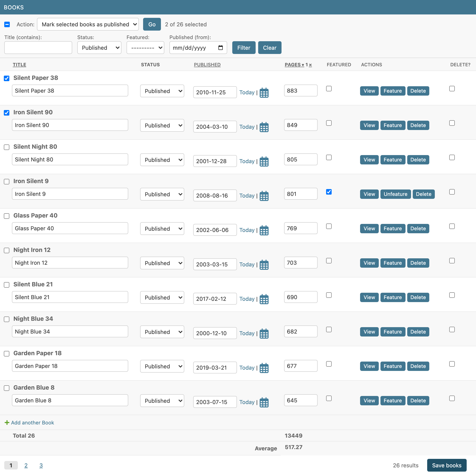Open status dropdown for Garden Blue 8
476x475 pixels.
point(162,401)
